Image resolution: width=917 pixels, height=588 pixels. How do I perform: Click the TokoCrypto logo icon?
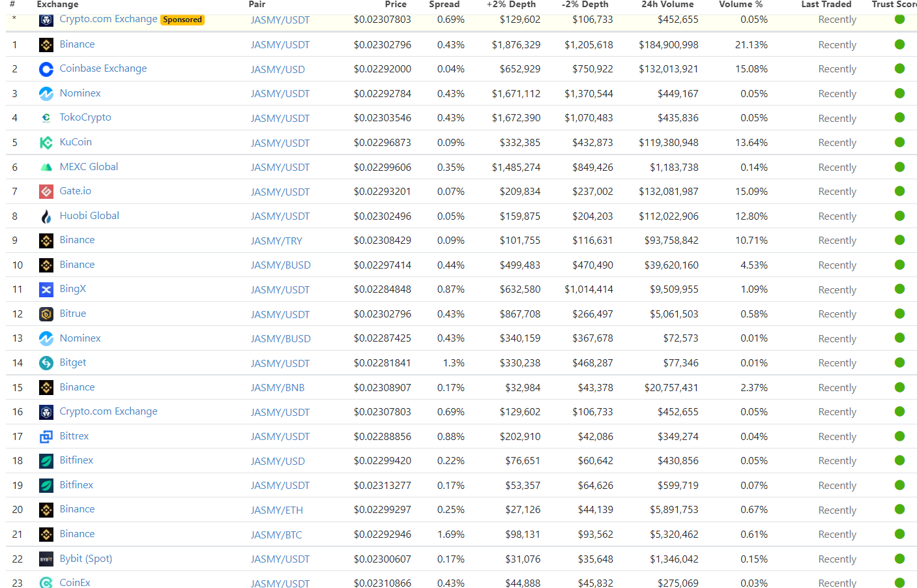click(46, 118)
